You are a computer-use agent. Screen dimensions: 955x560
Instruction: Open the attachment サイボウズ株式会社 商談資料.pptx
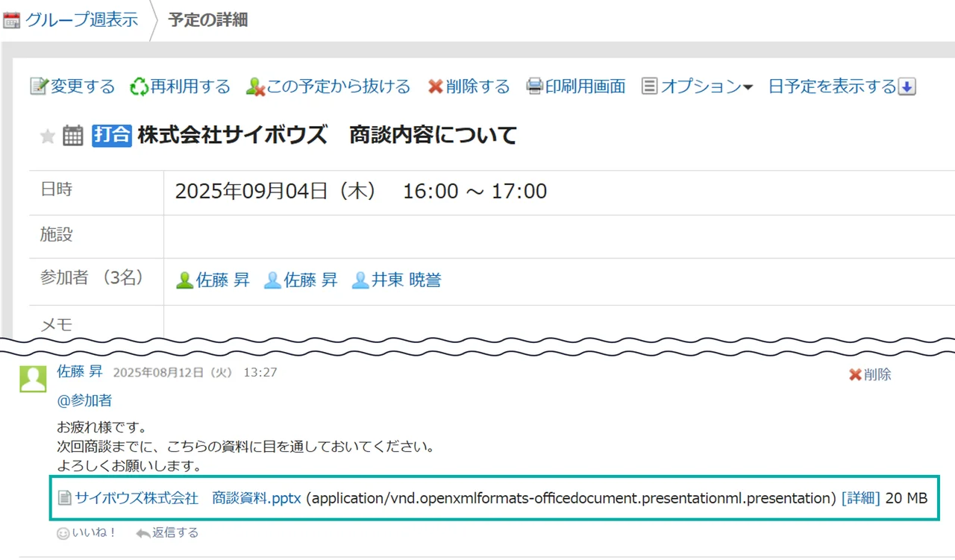click(x=188, y=498)
